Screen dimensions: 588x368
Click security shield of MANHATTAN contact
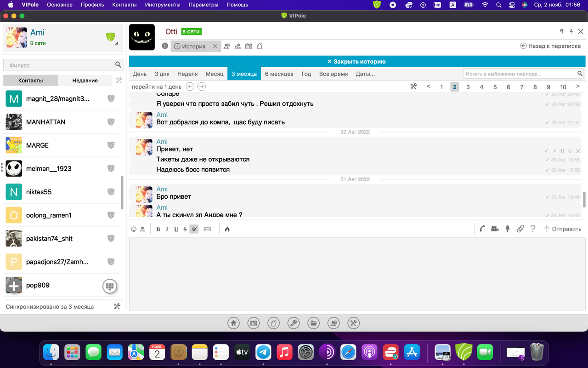point(111,122)
